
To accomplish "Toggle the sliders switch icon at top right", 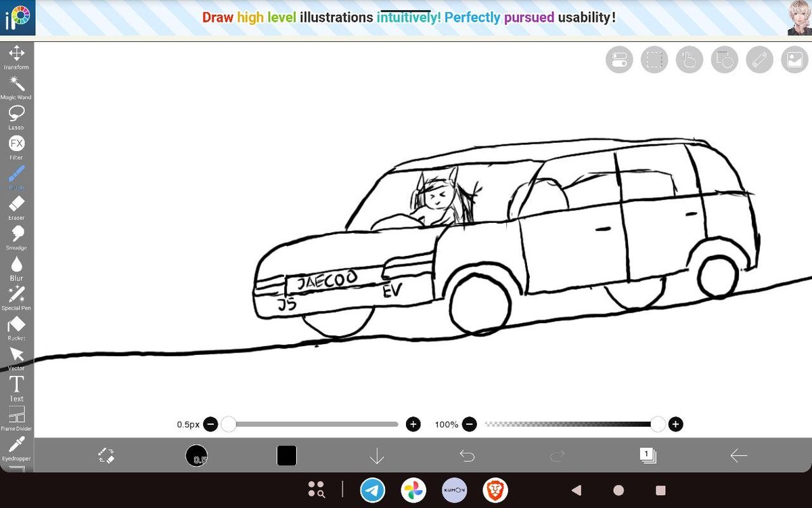I will [619, 60].
